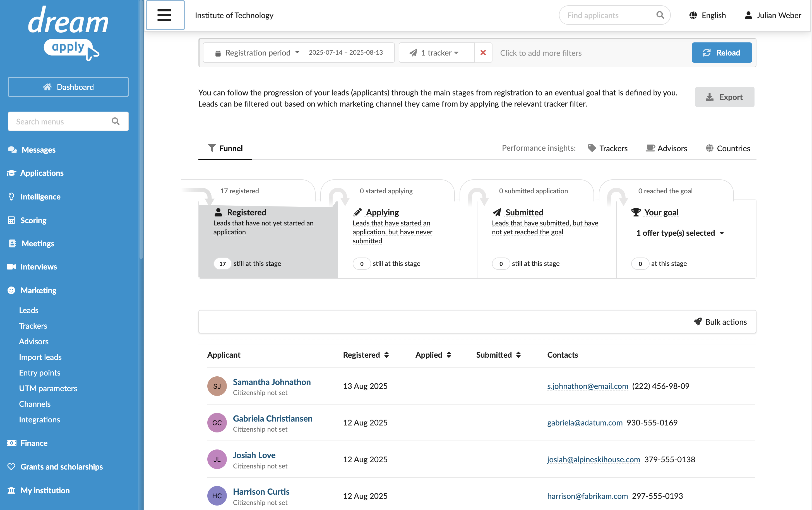Sort by Submitted column
Screen dimensions: 812x510
tap(498, 355)
